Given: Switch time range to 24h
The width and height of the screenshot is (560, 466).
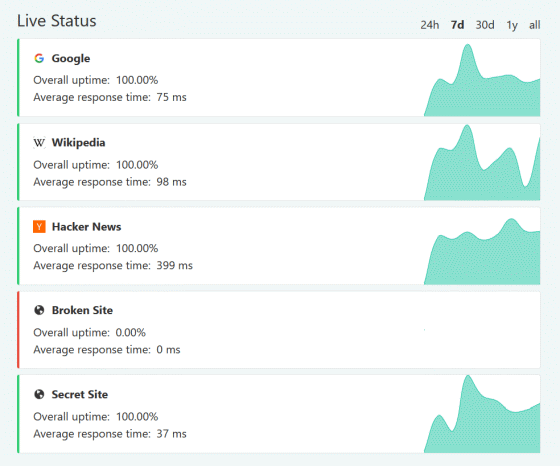Looking at the screenshot, I should (x=429, y=25).
